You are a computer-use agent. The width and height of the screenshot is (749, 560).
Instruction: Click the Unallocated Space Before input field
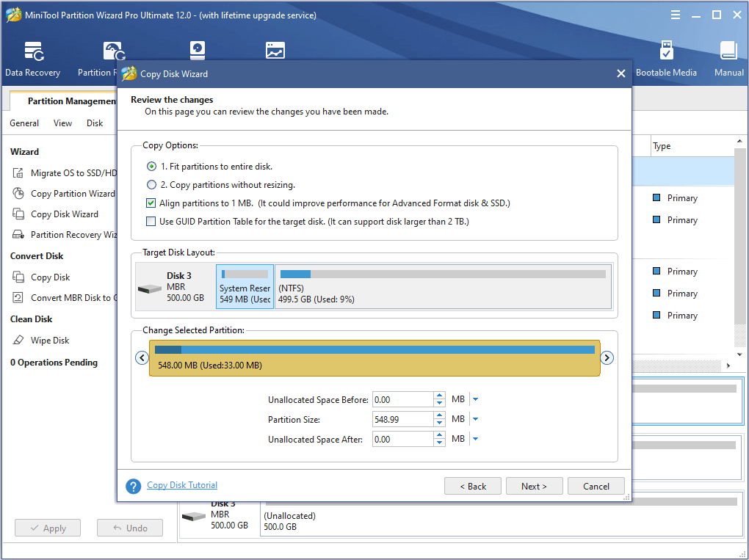click(x=402, y=399)
